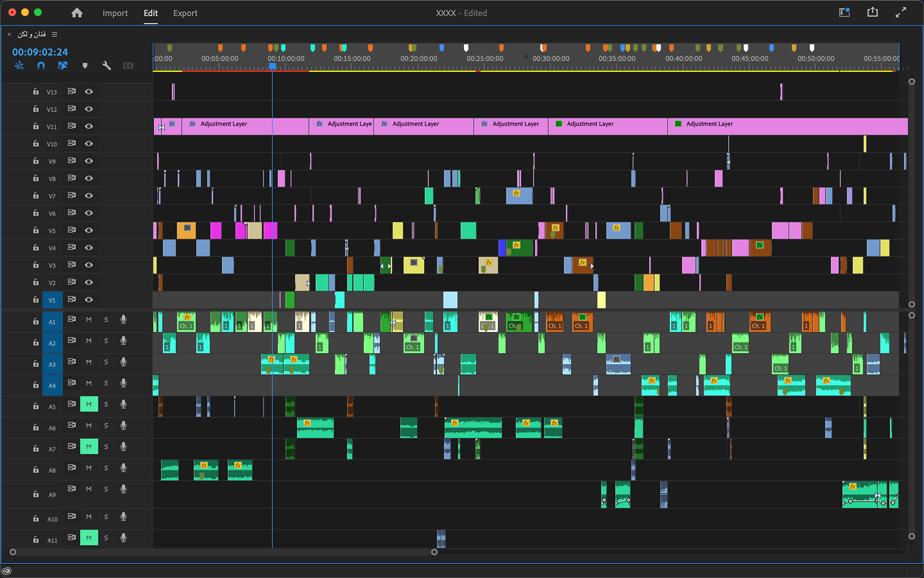
Task: Solo audio track A2
Action: pyautogui.click(x=106, y=341)
